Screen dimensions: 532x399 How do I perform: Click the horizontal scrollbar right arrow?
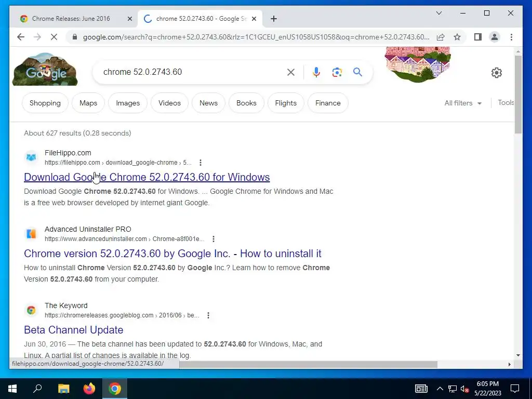[x=509, y=364]
